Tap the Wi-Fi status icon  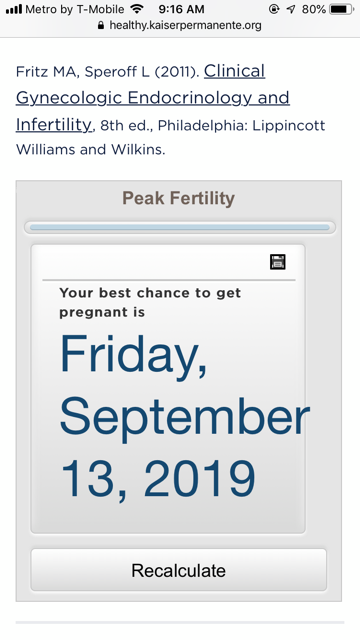[x=137, y=9]
